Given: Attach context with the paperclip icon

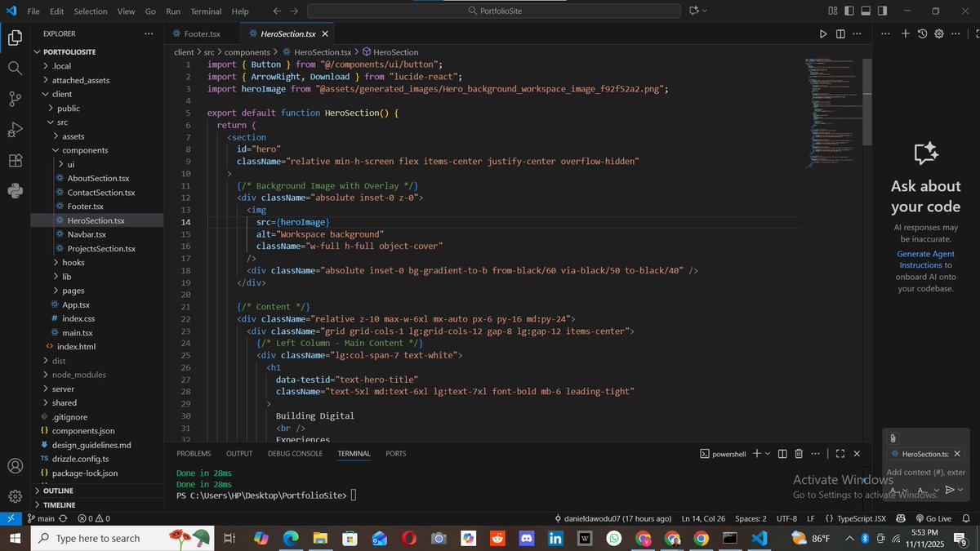Looking at the screenshot, I should (893, 438).
